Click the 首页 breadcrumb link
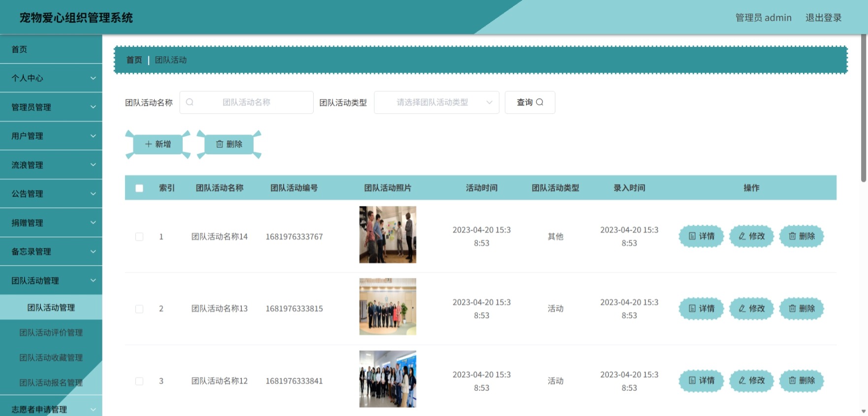The width and height of the screenshot is (868, 416). pos(134,60)
